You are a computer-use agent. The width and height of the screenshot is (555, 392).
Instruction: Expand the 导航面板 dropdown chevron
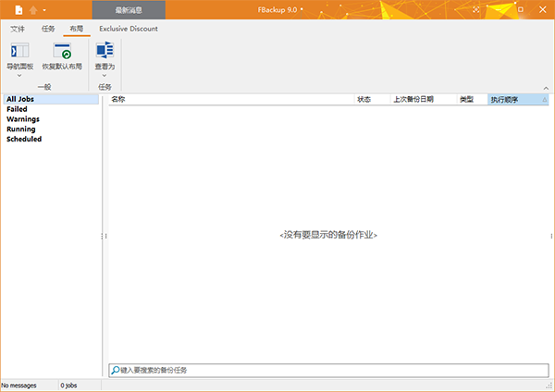[x=19, y=76]
